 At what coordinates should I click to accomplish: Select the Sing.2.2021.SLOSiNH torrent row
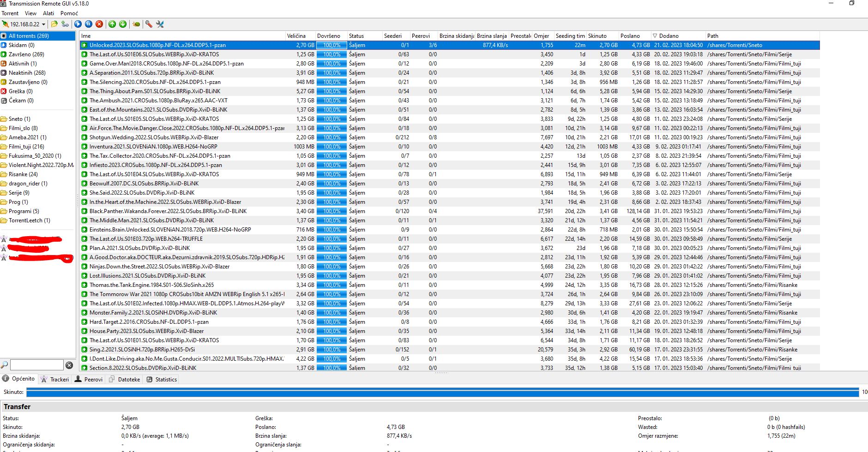(x=450, y=350)
